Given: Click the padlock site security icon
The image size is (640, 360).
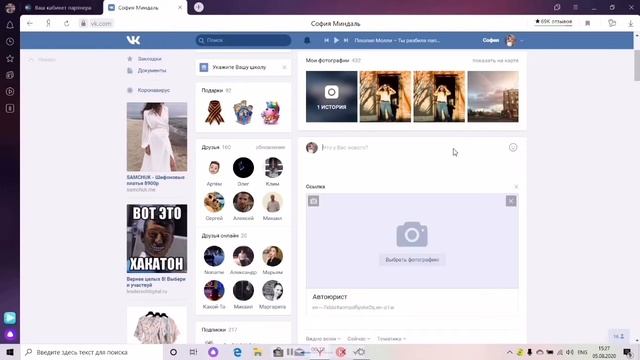Looking at the screenshot, I should coord(83,23).
